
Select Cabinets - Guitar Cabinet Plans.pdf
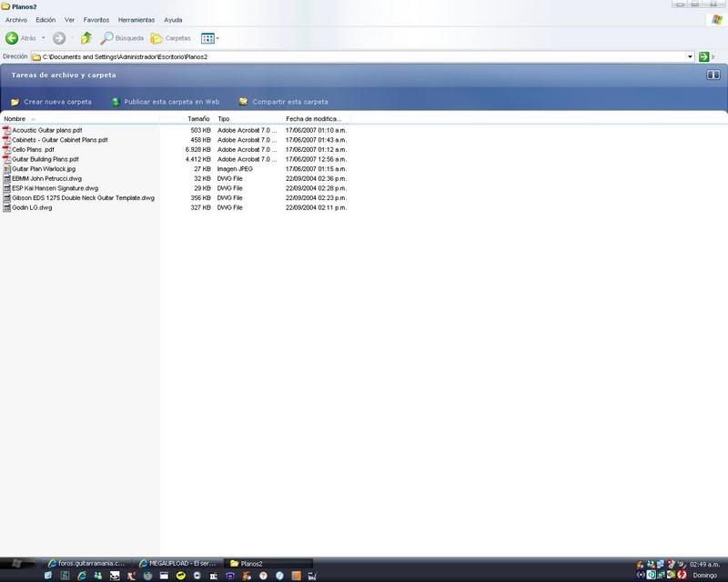tap(60, 140)
